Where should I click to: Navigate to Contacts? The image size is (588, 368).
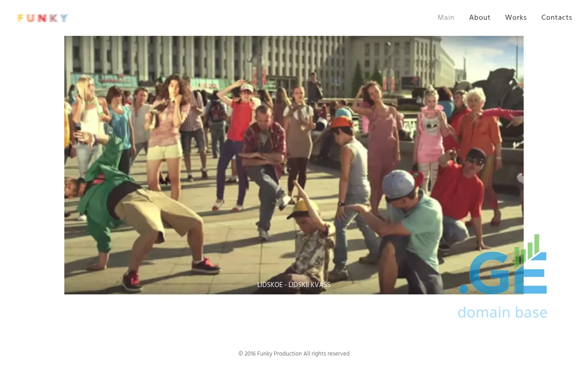pyautogui.click(x=556, y=17)
